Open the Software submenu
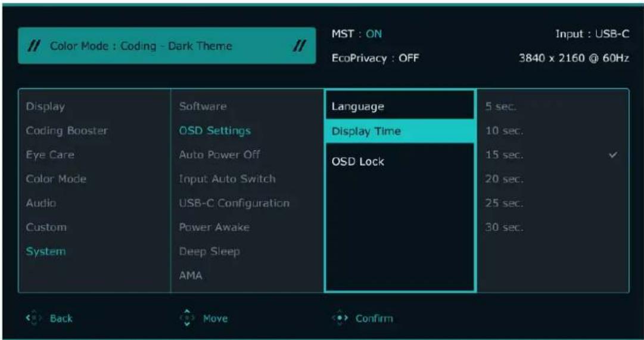644x340 pixels. (x=203, y=107)
